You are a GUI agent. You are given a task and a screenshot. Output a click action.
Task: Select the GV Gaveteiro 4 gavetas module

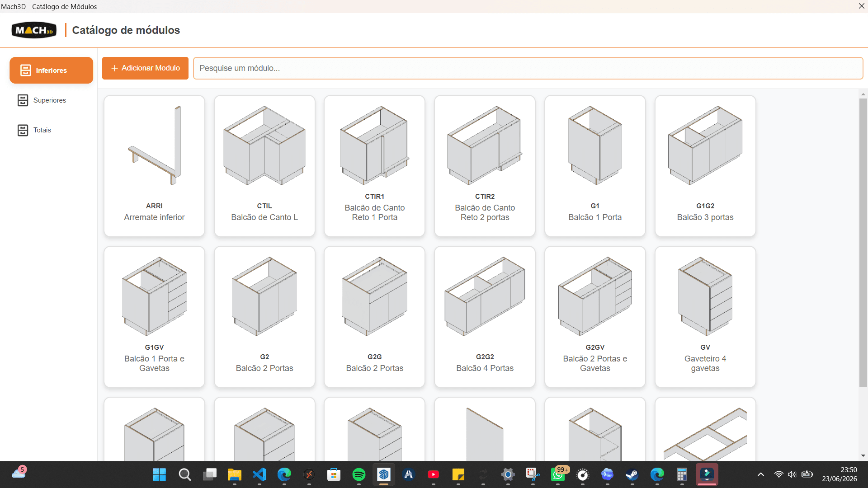point(705,317)
